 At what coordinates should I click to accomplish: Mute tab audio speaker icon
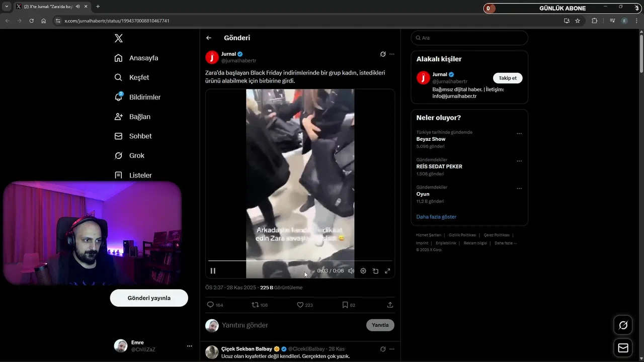(x=77, y=7)
